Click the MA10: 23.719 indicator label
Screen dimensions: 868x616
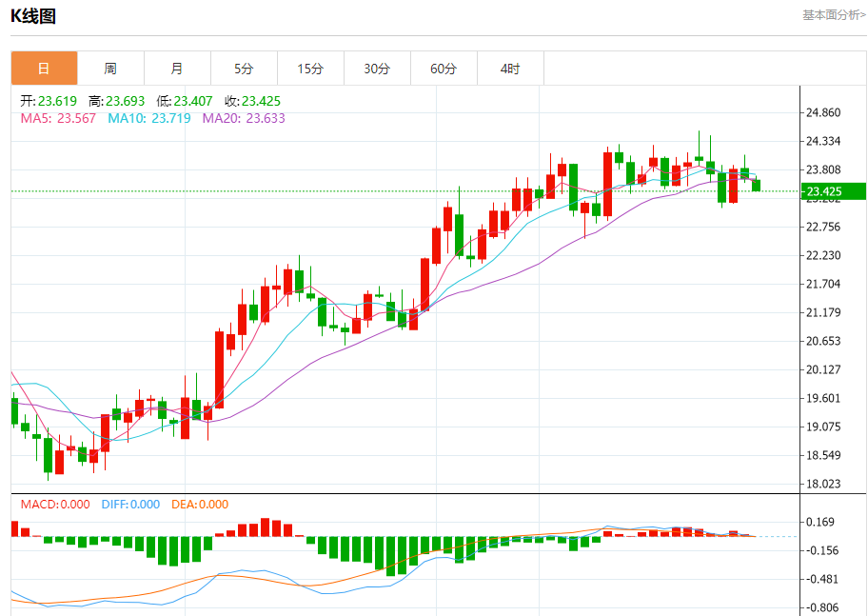pos(148,118)
